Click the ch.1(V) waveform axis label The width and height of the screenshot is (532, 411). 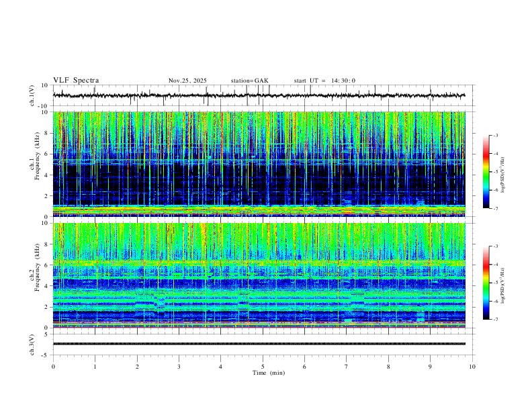click(32, 95)
